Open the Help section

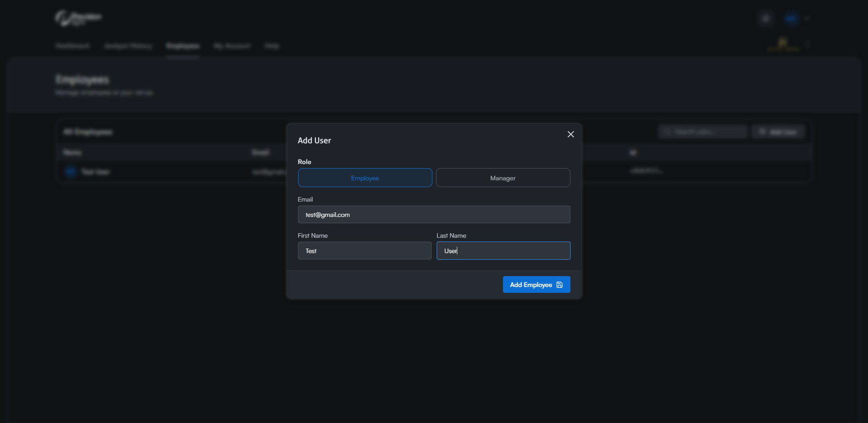(x=271, y=46)
